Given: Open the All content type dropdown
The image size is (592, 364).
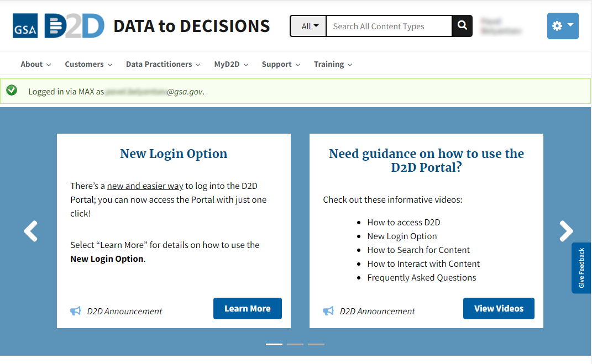Looking at the screenshot, I should tap(310, 26).
